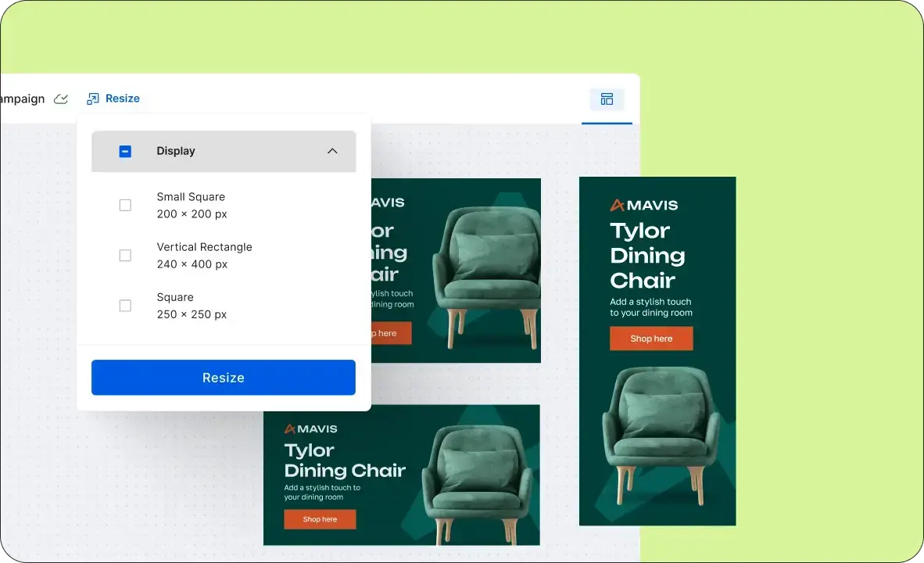Select the bottom horizontal banner design
This screenshot has height=563, width=924.
[401, 475]
